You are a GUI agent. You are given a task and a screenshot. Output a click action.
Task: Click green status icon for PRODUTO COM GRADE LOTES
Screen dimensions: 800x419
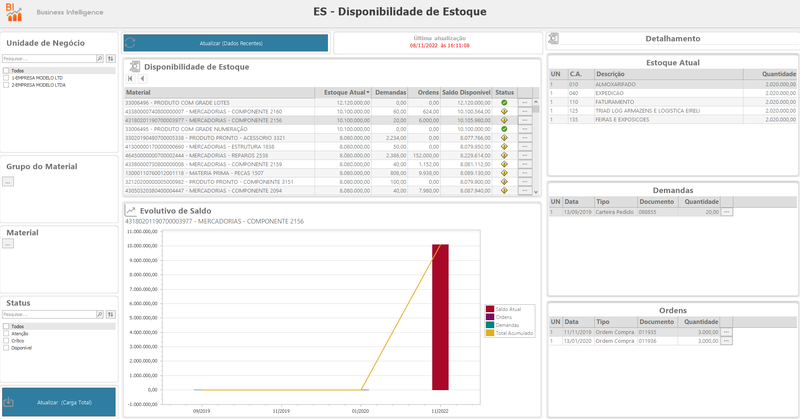pyautogui.click(x=504, y=103)
